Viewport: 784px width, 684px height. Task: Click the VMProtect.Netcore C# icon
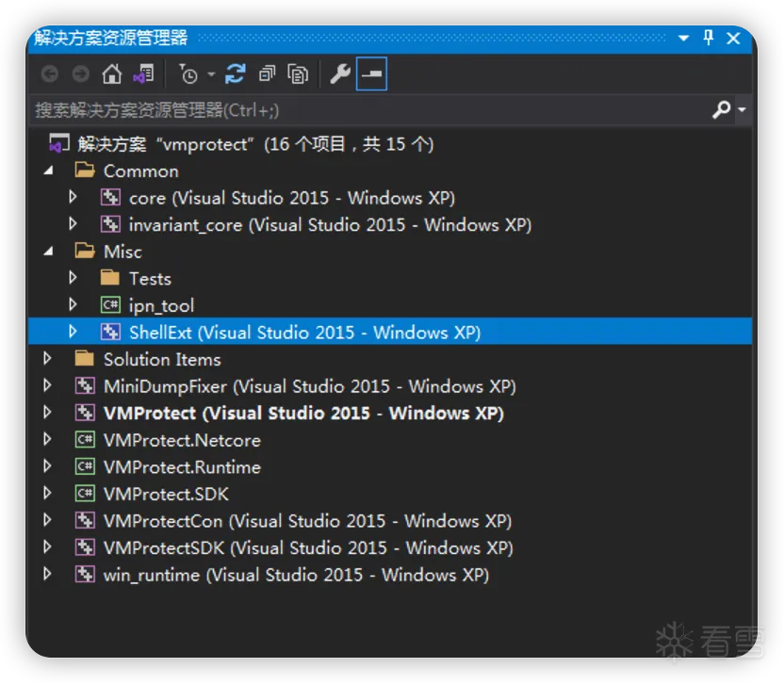(85, 440)
